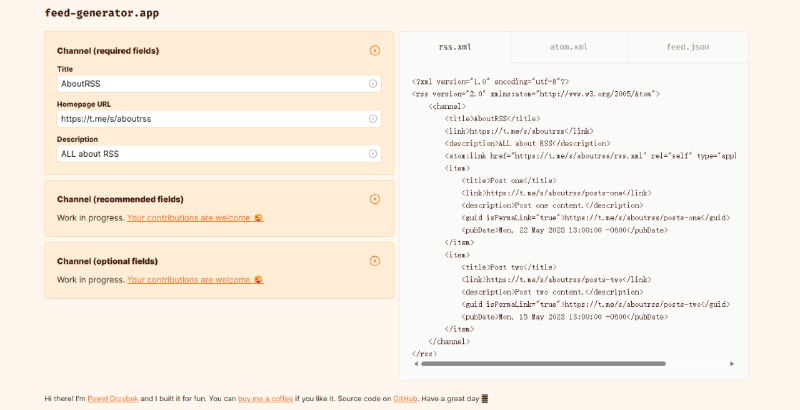Open the GitHub source code link

(404, 398)
